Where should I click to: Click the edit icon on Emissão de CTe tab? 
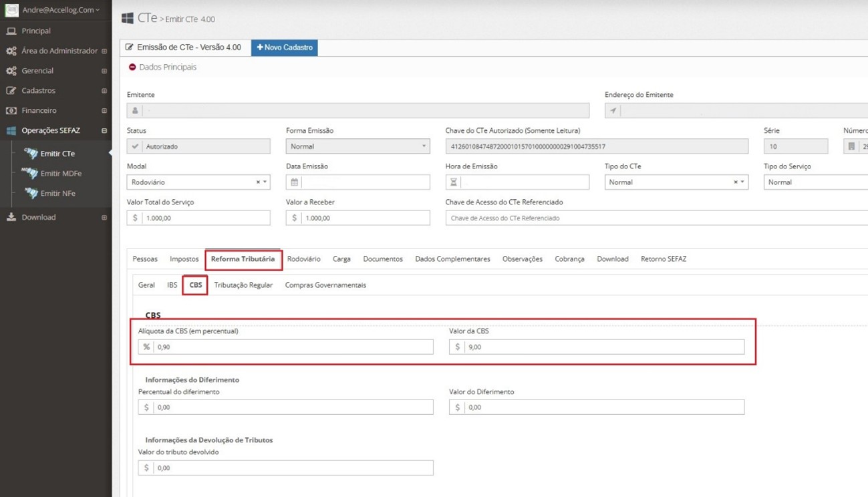[x=130, y=48]
